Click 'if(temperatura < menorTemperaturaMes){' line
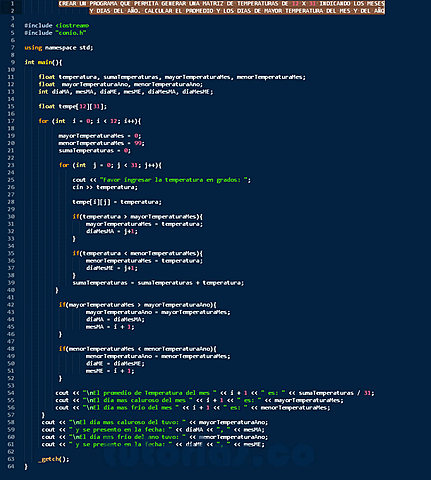Viewport: 431px width, 480px height. pos(138,253)
